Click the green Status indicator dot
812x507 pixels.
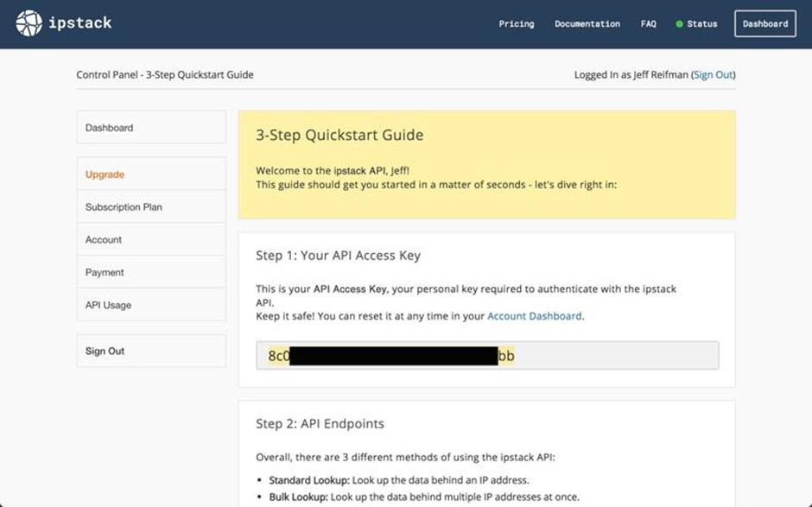click(x=679, y=24)
